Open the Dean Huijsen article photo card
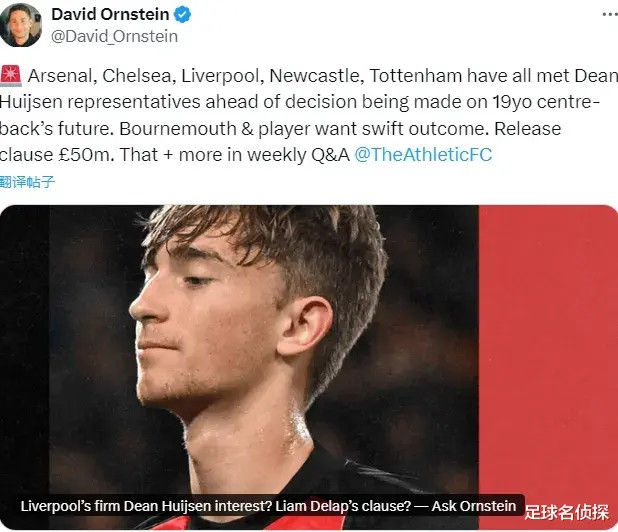 coord(309,367)
